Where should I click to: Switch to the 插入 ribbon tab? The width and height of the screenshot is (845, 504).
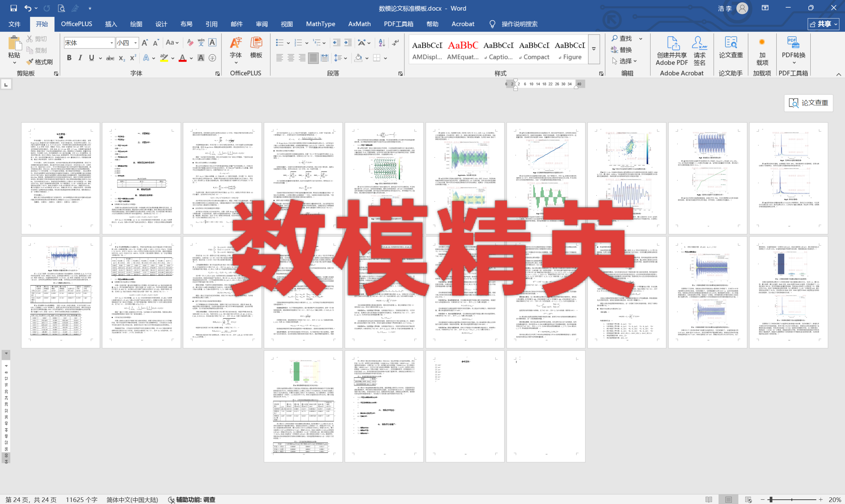click(111, 24)
